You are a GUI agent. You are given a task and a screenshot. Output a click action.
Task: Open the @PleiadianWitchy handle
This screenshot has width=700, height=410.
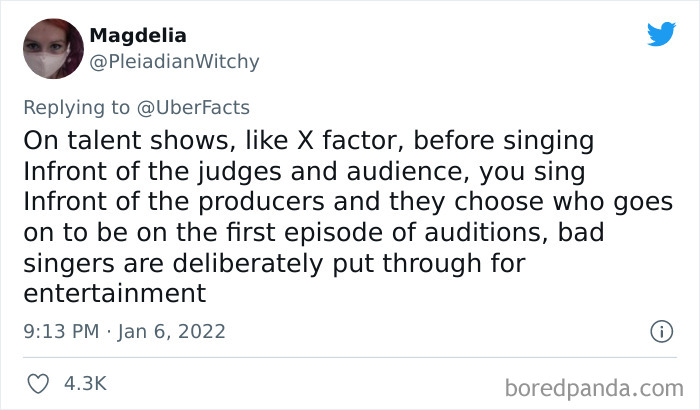click(x=174, y=62)
